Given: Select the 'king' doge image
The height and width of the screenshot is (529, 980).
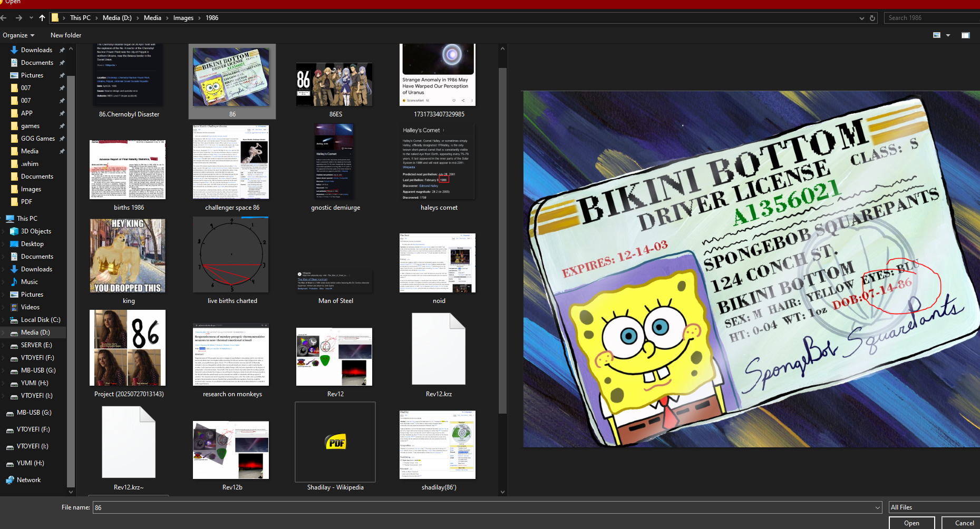Looking at the screenshot, I should click(x=129, y=261).
